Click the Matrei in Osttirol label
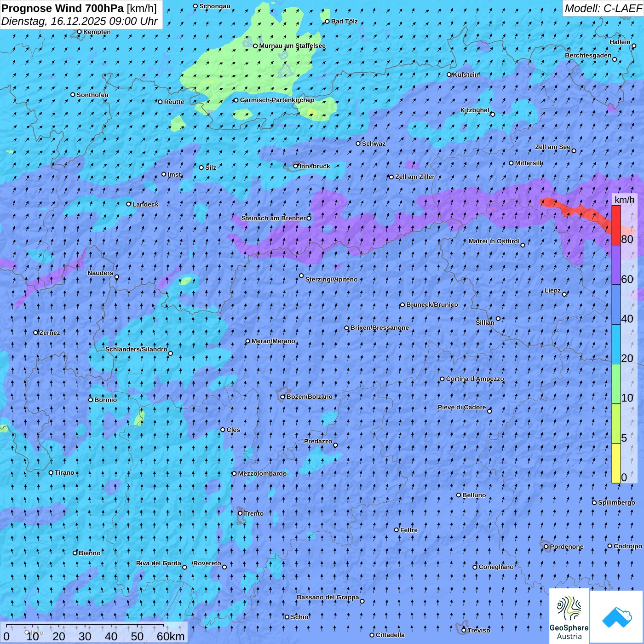Image resolution: width=644 pixels, height=644 pixels. click(494, 241)
